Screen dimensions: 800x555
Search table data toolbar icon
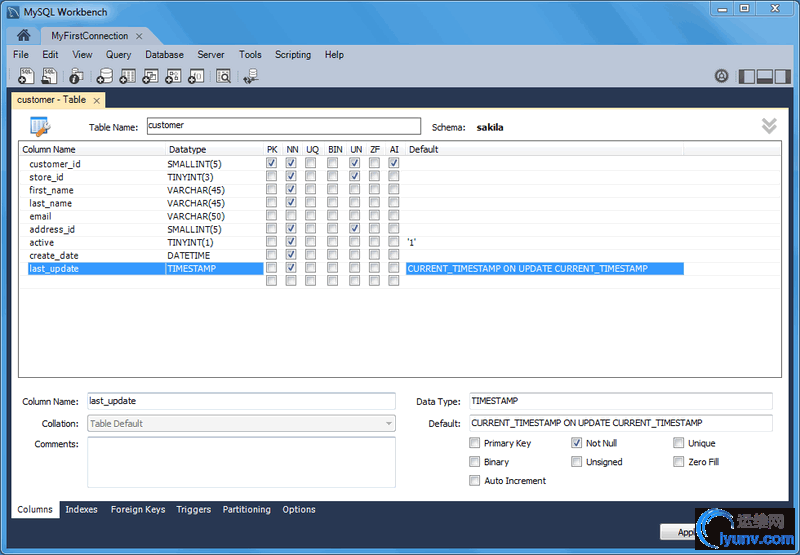223,76
